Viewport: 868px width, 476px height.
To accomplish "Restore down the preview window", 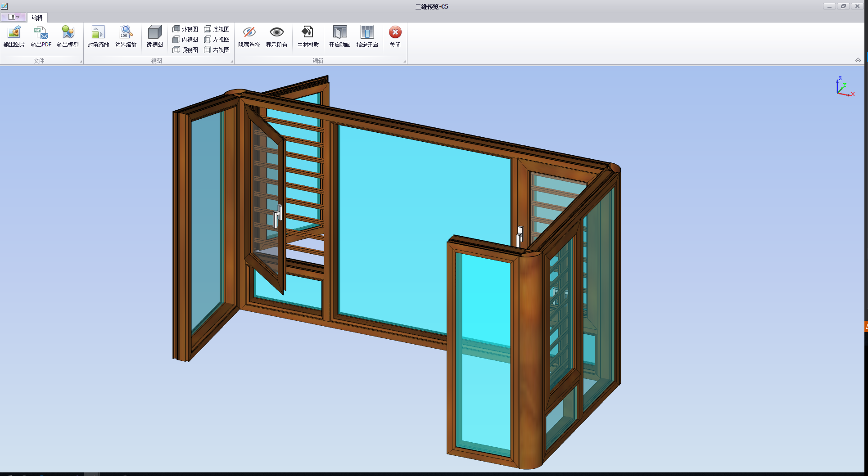I will [x=843, y=6].
